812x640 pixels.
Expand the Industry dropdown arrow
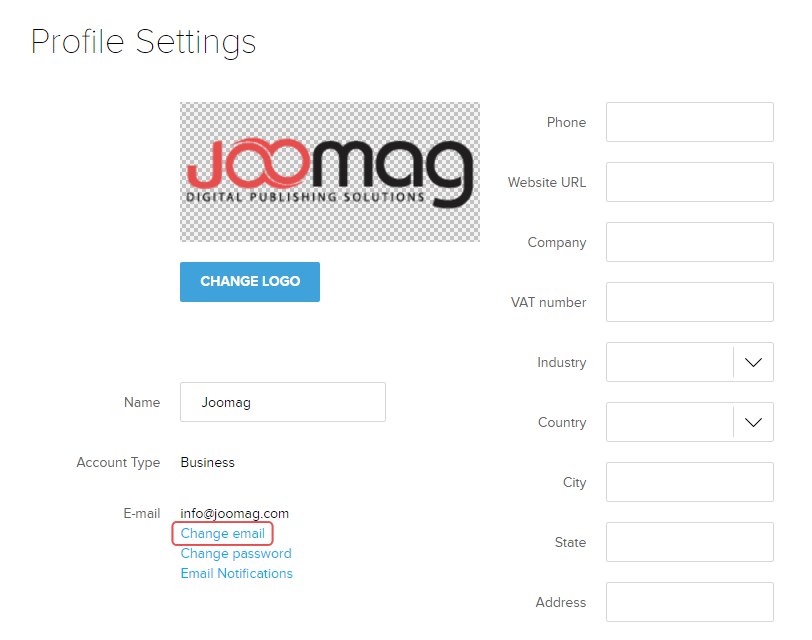[753, 362]
